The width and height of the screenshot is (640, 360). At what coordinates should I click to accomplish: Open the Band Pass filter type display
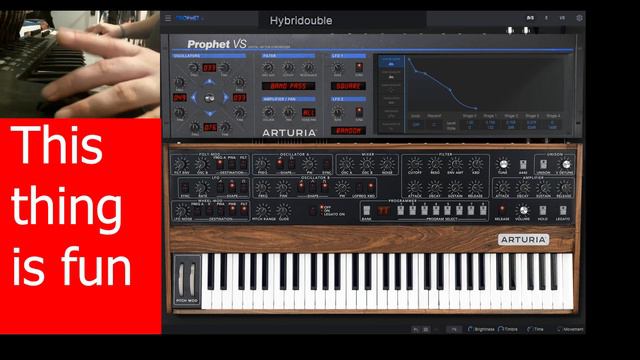tap(288, 86)
